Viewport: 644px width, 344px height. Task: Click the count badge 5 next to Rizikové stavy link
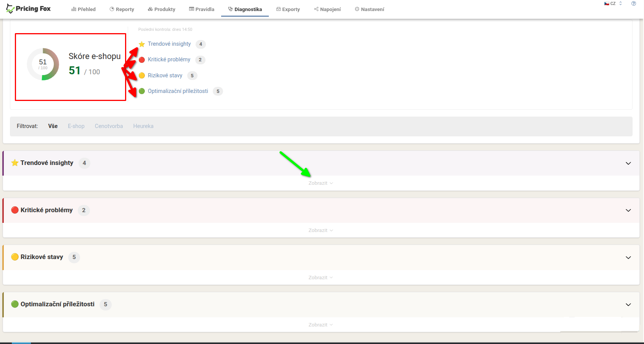192,75
